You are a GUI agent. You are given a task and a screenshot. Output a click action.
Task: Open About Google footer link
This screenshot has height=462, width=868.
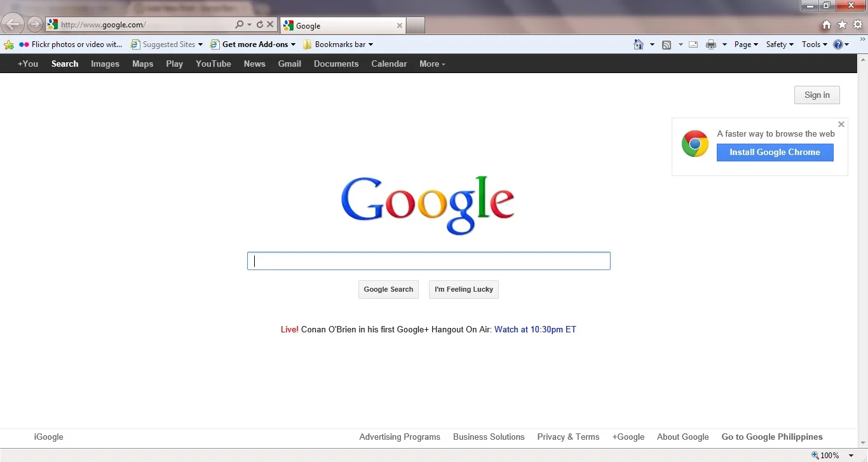[683, 437]
